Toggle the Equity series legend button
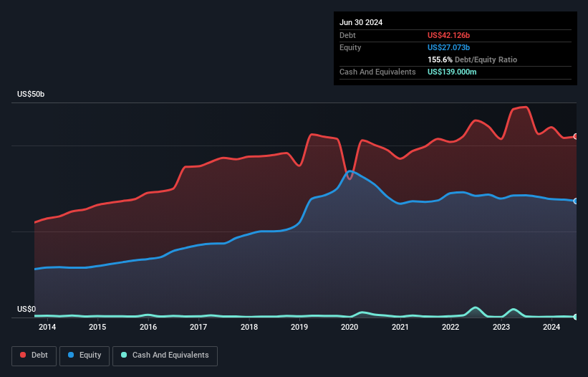This screenshot has height=377, width=588. [85, 355]
